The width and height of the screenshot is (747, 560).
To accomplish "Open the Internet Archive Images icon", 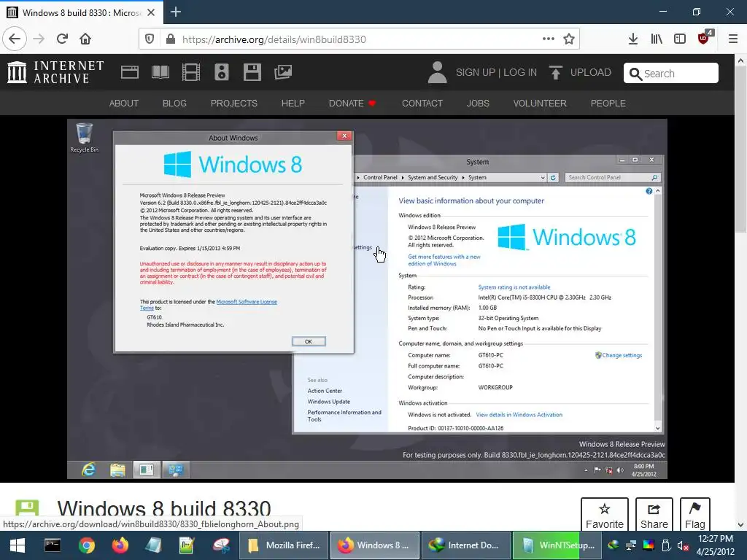I will click(283, 72).
